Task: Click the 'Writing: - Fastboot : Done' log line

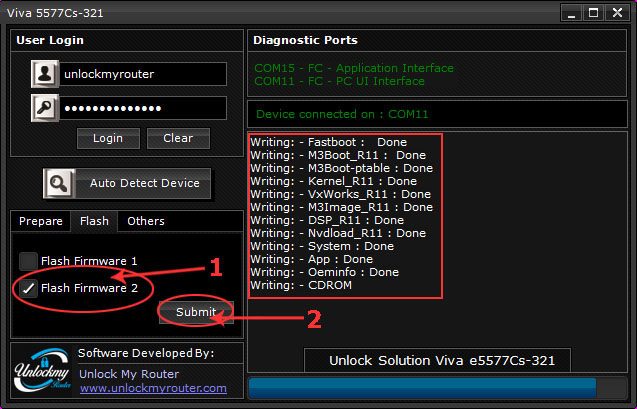Action: coord(329,142)
